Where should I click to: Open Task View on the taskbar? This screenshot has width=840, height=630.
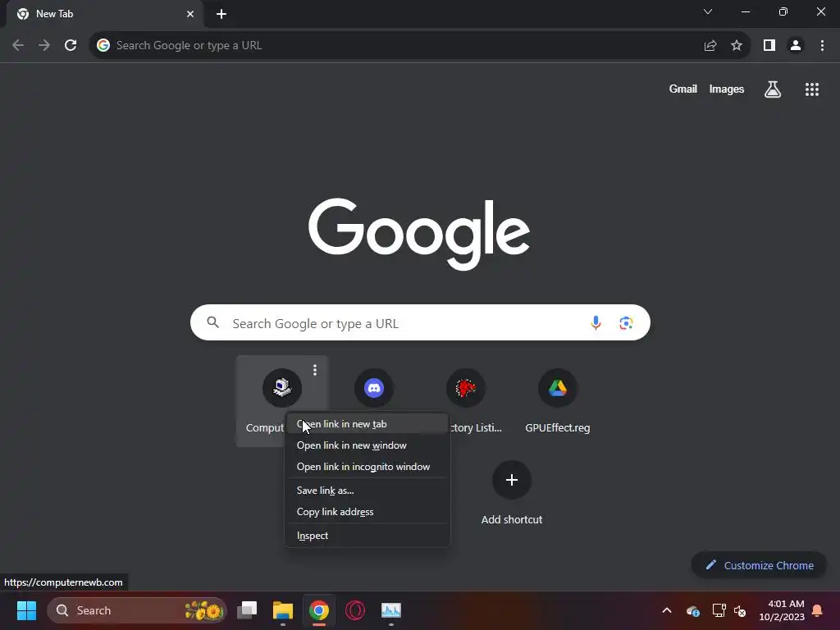[246, 610]
